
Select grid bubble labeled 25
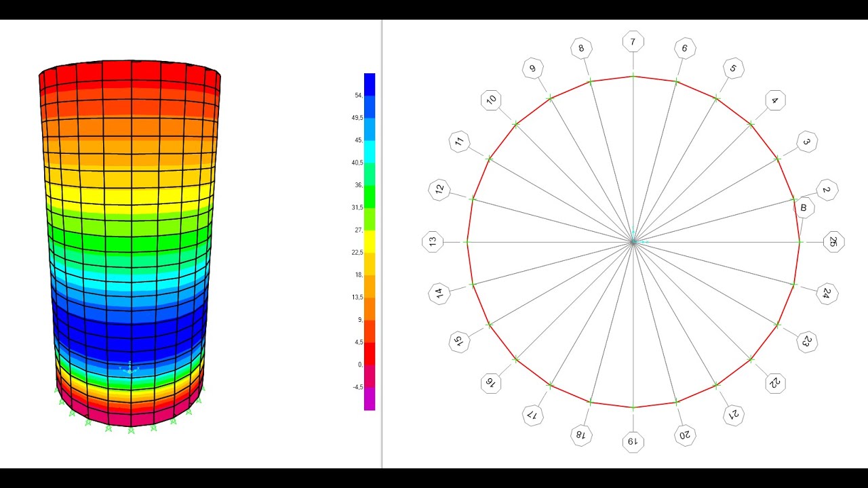pyautogui.click(x=834, y=242)
